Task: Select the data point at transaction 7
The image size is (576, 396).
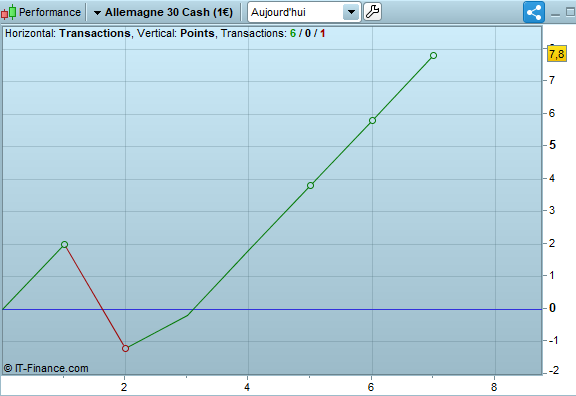Action: 433,55
